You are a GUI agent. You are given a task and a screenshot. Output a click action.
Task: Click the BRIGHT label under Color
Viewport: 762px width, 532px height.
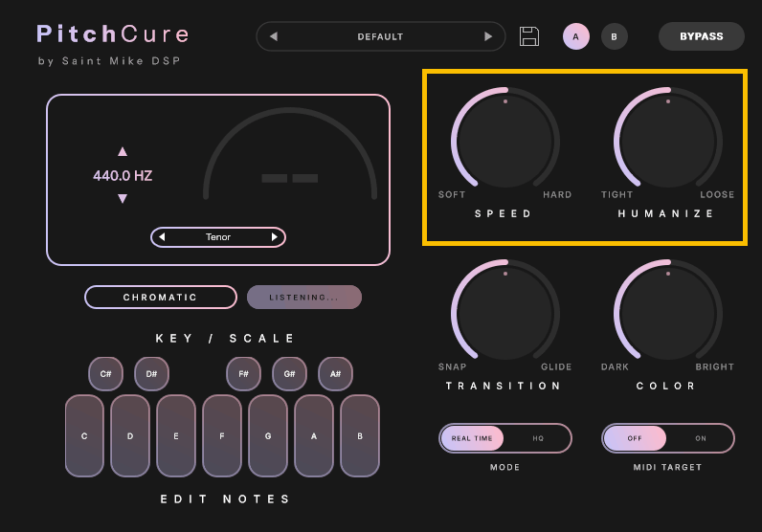tap(714, 366)
